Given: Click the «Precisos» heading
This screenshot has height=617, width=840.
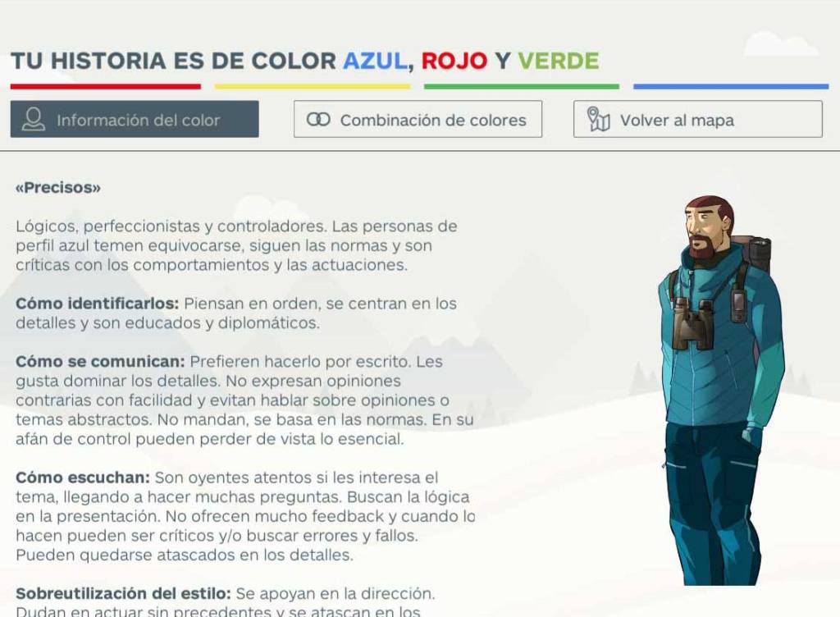Looking at the screenshot, I should [x=58, y=188].
